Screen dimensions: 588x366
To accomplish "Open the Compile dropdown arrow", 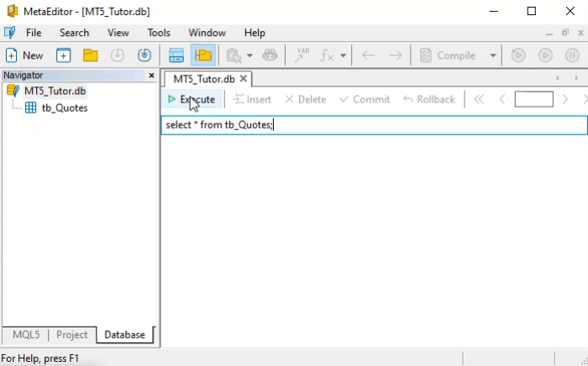I will click(493, 55).
